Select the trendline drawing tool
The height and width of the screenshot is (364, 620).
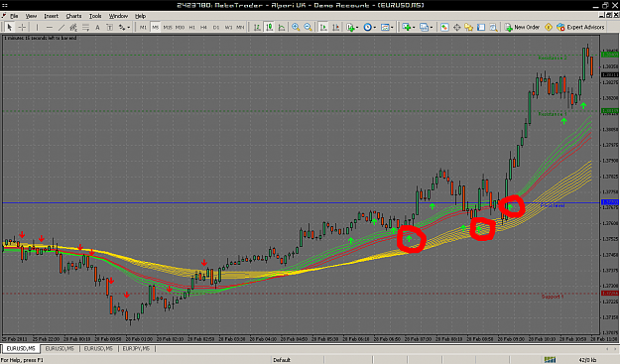[62, 27]
